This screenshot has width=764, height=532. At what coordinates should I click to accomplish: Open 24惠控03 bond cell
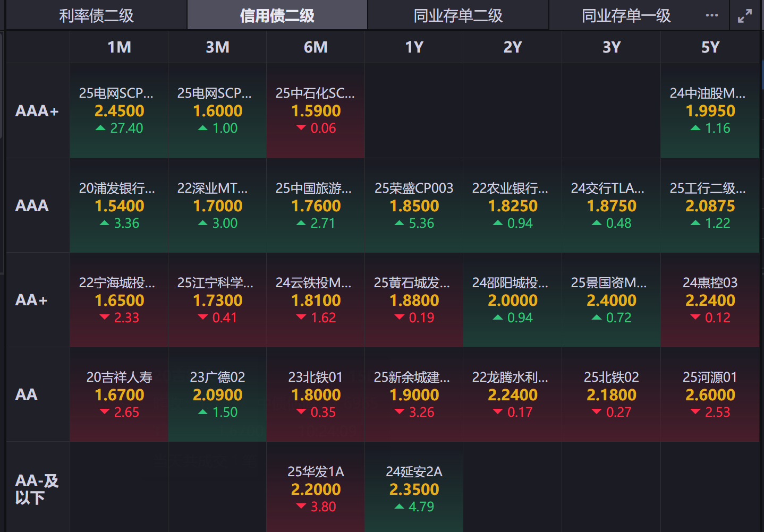point(710,300)
